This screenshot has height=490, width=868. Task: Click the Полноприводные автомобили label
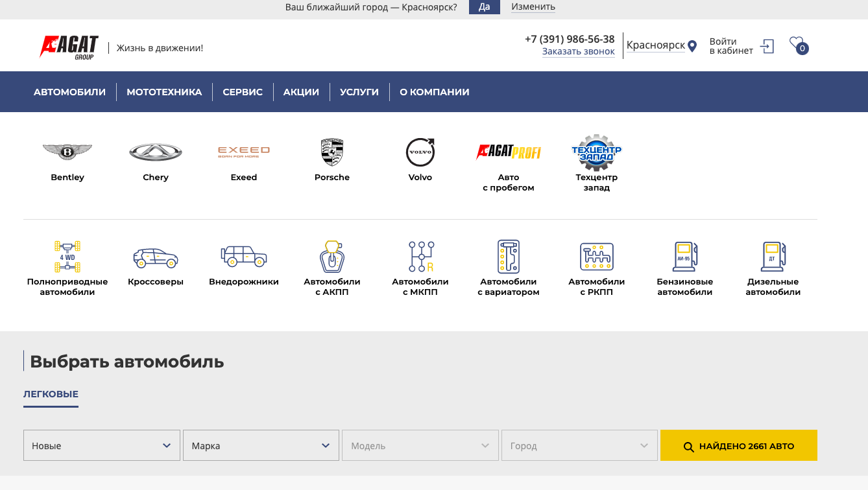67,286
